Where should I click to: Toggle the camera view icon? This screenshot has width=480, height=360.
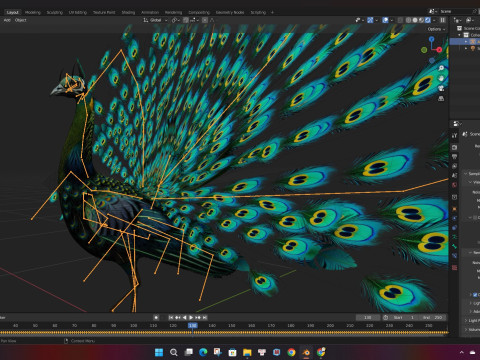[x=441, y=88]
